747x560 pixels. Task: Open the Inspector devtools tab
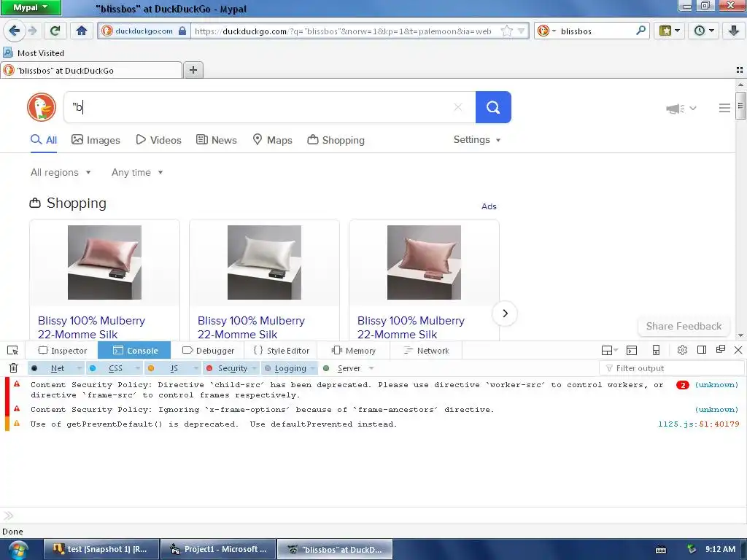pyautogui.click(x=63, y=351)
